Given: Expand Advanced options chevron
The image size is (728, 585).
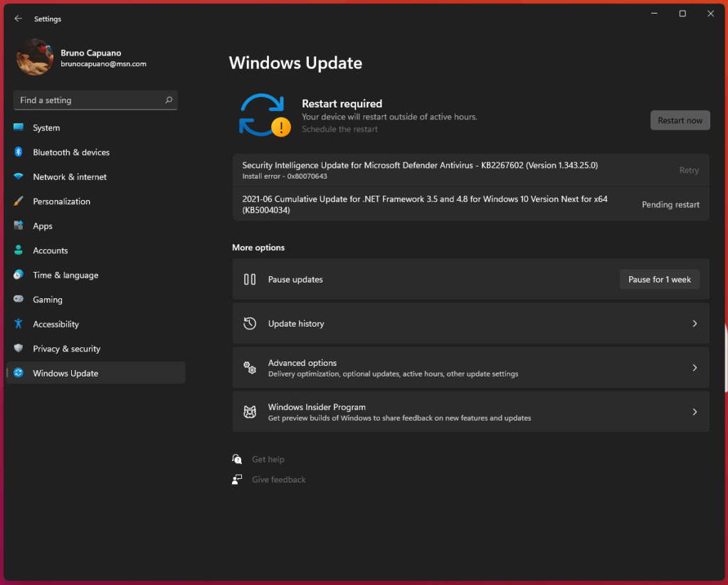Looking at the screenshot, I should point(695,368).
